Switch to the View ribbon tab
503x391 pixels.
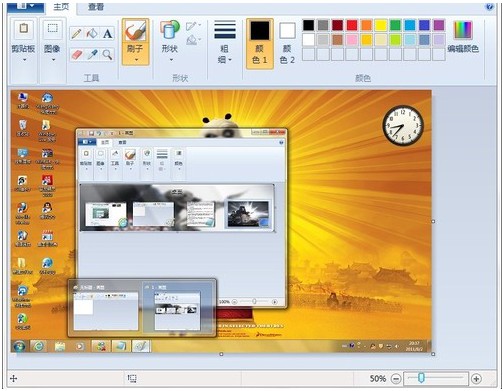tap(96, 7)
